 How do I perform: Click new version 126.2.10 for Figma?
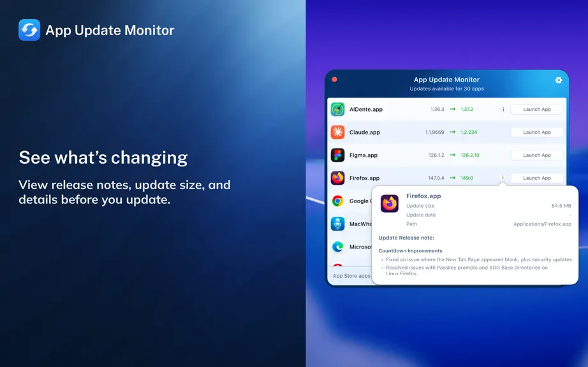point(470,155)
